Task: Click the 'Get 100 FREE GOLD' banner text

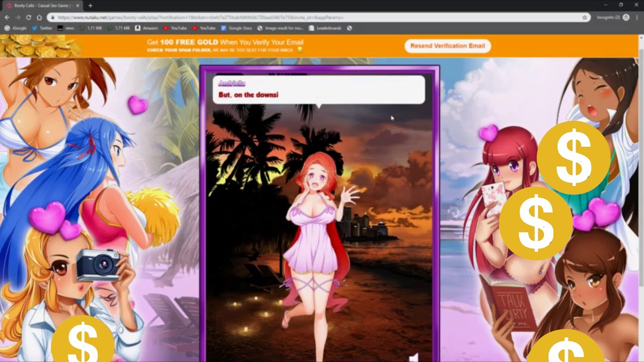Action: 225,42
